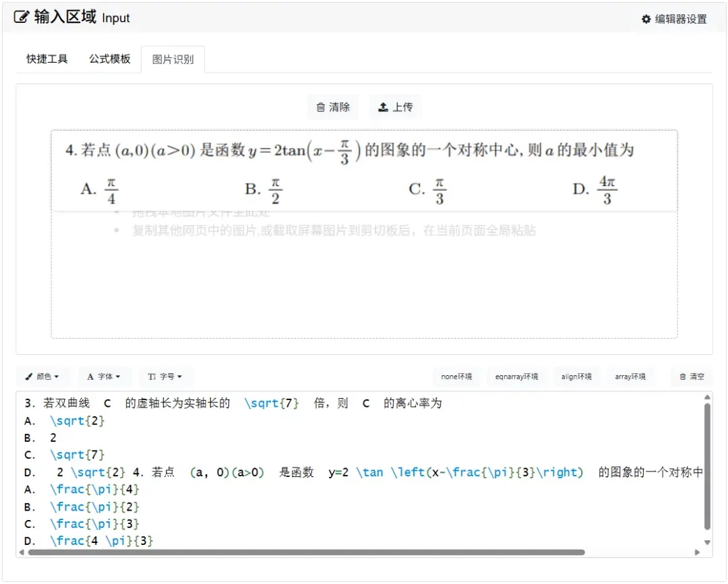Open the 颜色 color dropdown
728x584 pixels.
click(x=44, y=377)
